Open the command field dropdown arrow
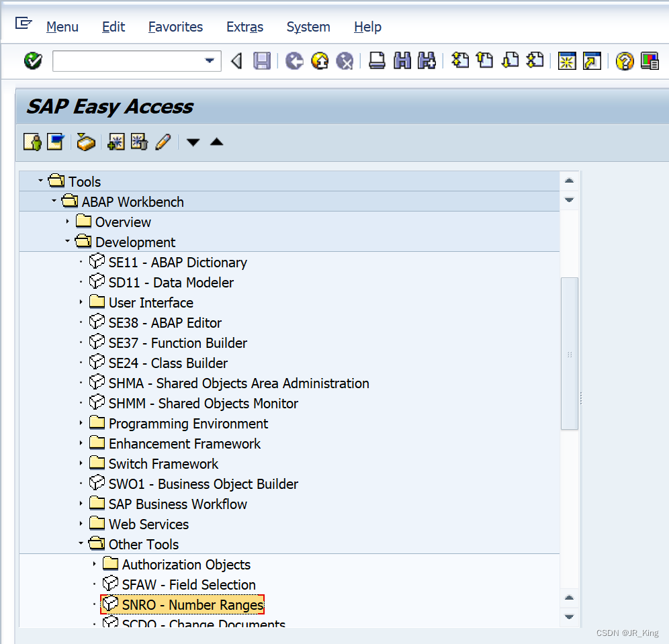 point(209,61)
